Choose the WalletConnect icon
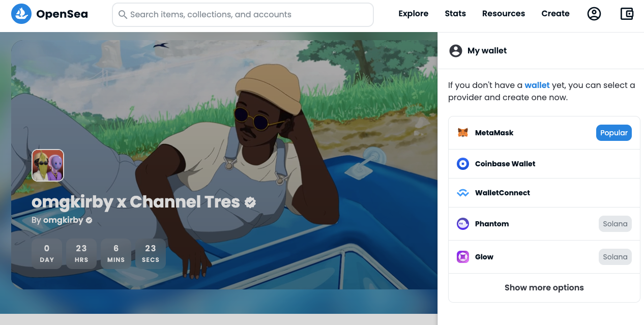Screen dimensions: 644x325 462,193
